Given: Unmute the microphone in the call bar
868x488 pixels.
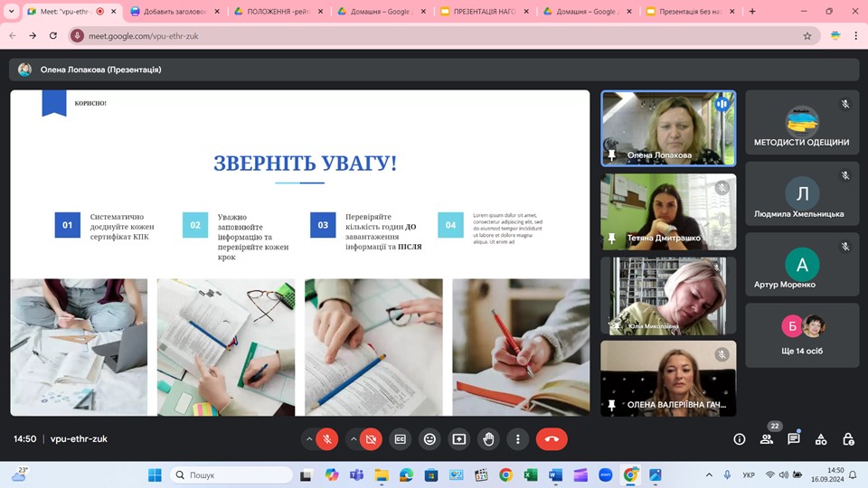Looking at the screenshot, I should click(327, 439).
